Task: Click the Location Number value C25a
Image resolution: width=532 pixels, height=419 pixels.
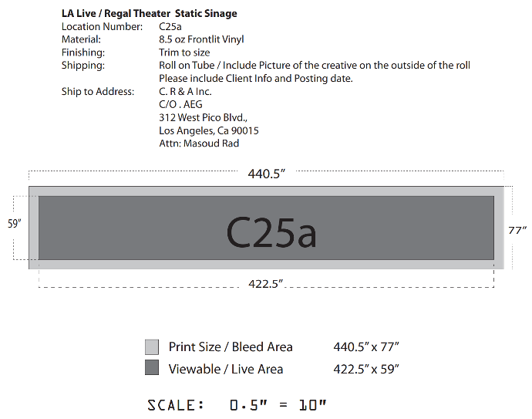Action: [170, 26]
